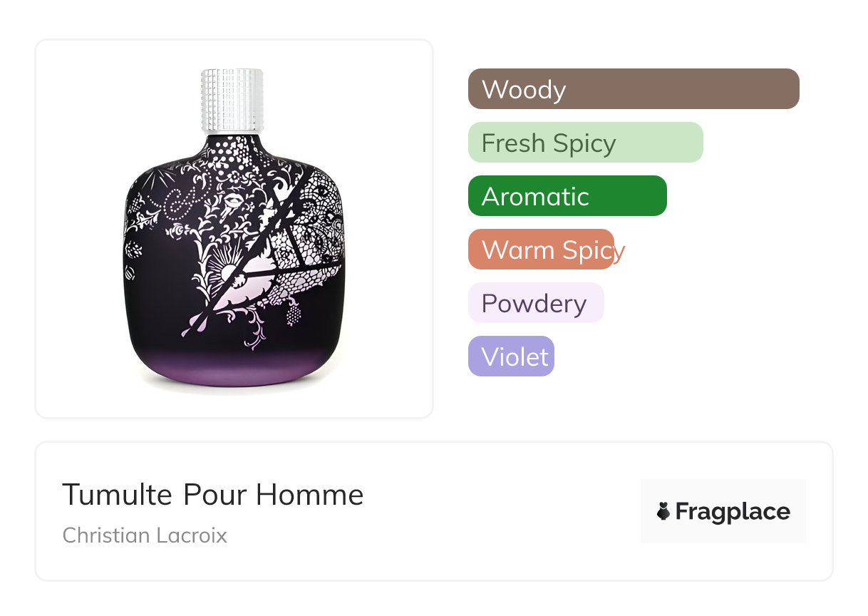Viewport: 868px width, 616px height.
Task: Select the light green Fresh Spicy bar
Action: (586, 143)
